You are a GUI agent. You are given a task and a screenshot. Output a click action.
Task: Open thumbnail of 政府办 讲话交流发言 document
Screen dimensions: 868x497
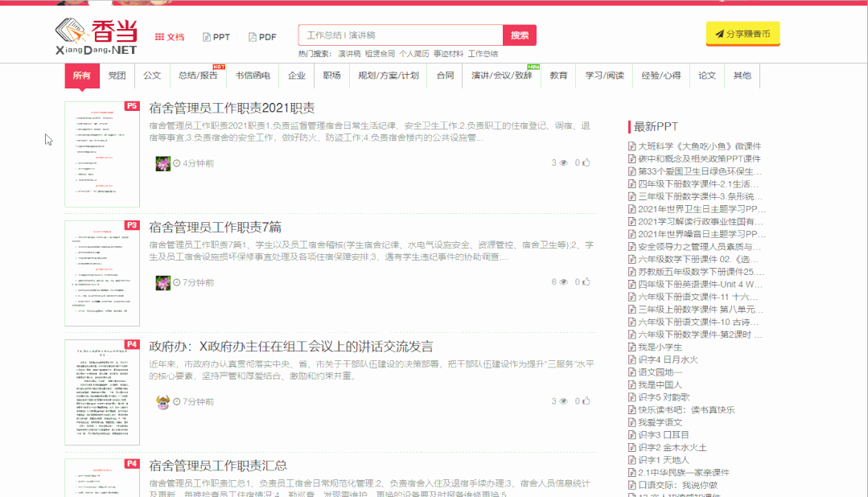102,392
